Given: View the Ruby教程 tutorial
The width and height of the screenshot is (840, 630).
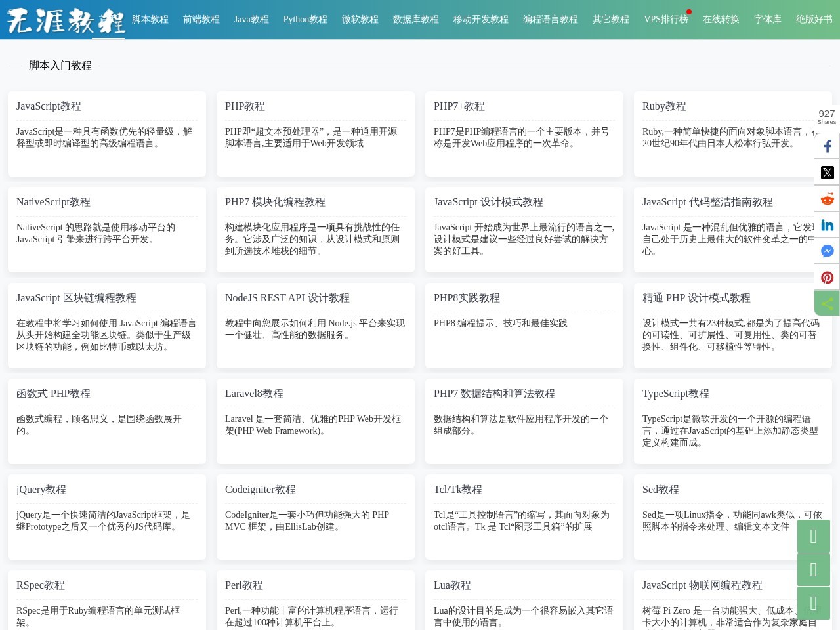Looking at the screenshot, I should [x=664, y=106].
